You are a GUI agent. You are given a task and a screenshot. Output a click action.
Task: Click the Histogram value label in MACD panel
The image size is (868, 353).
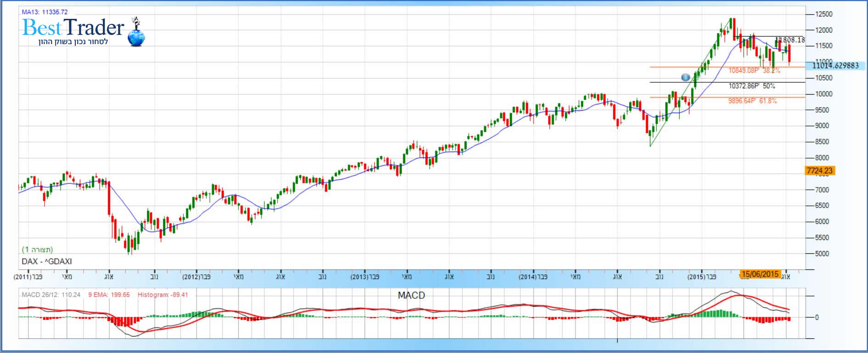coord(163,295)
